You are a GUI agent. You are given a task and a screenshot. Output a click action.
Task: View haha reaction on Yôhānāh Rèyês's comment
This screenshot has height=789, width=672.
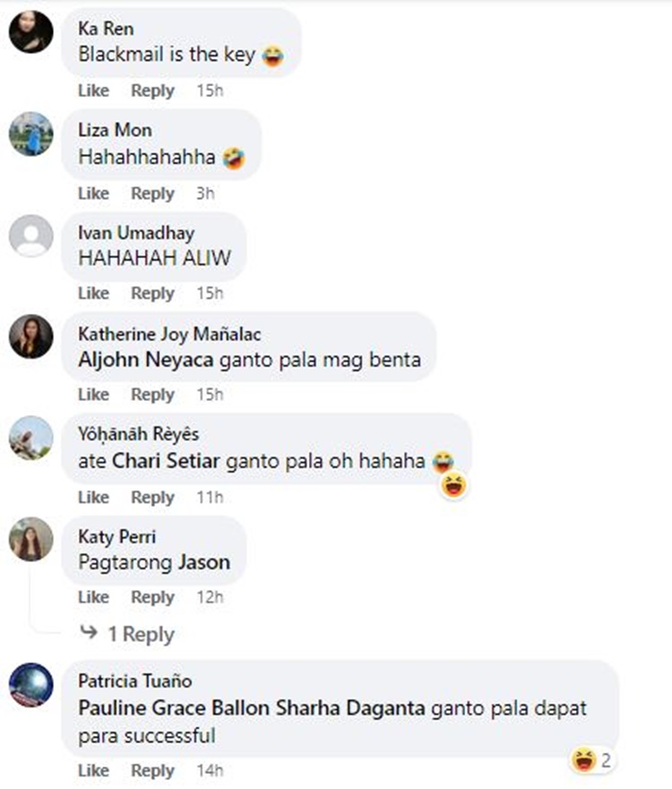pyautogui.click(x=453, y=486)
